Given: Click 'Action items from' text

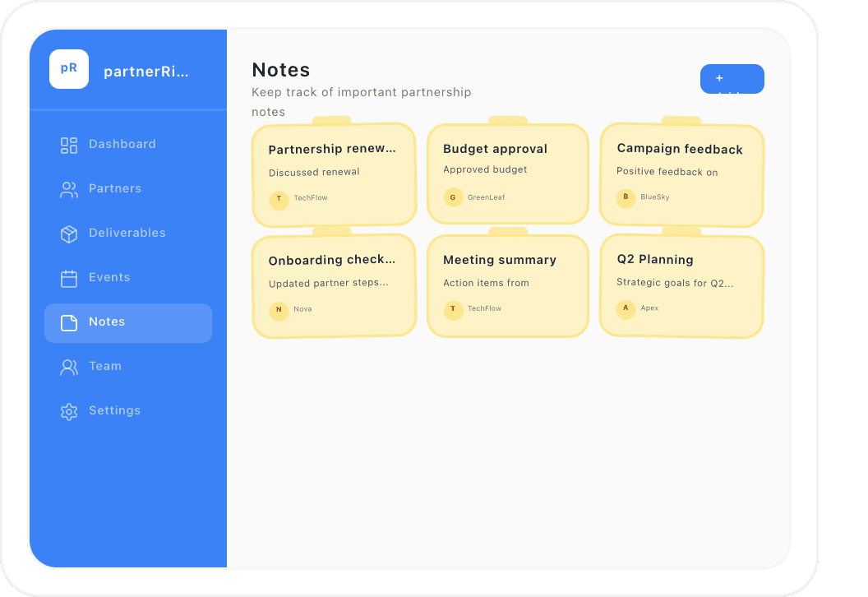Looking at the screenshot, I should [486, 283].
